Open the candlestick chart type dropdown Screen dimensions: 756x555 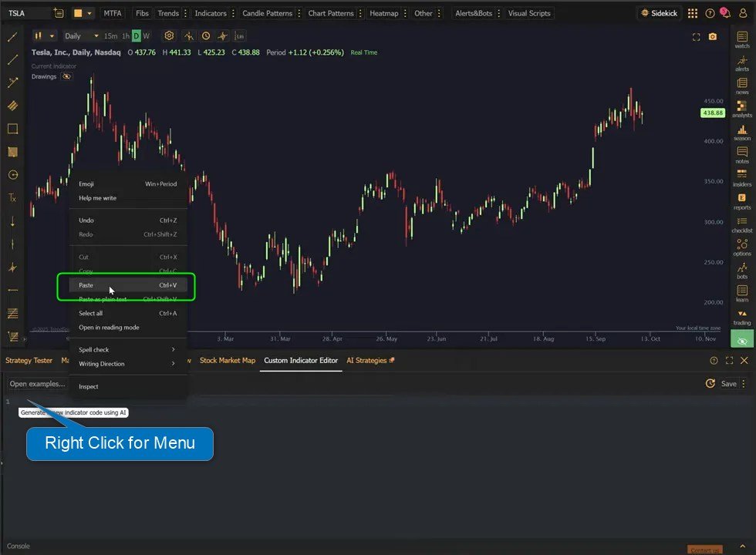point(45,35)
